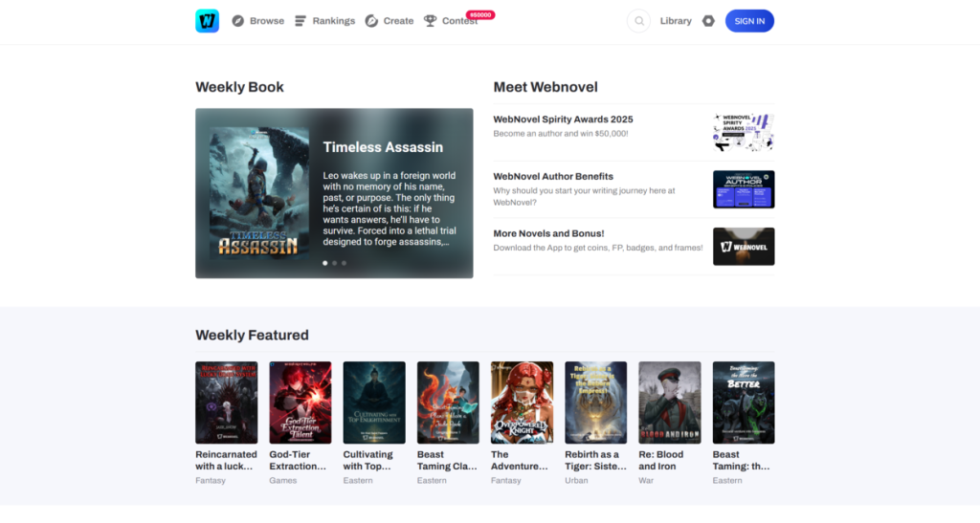Switch to the second carousel dot

[x=334, y=262]
